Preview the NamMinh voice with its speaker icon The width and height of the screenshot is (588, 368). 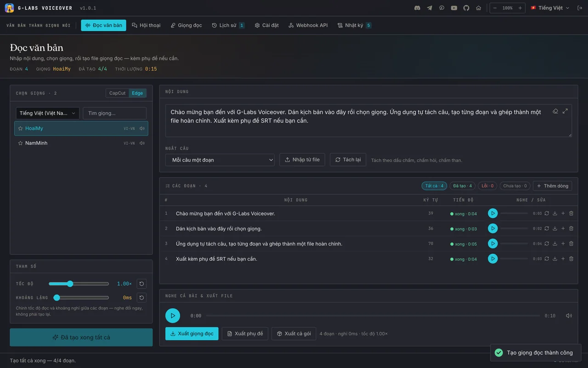pyautogui.click(x=142, y=144)
